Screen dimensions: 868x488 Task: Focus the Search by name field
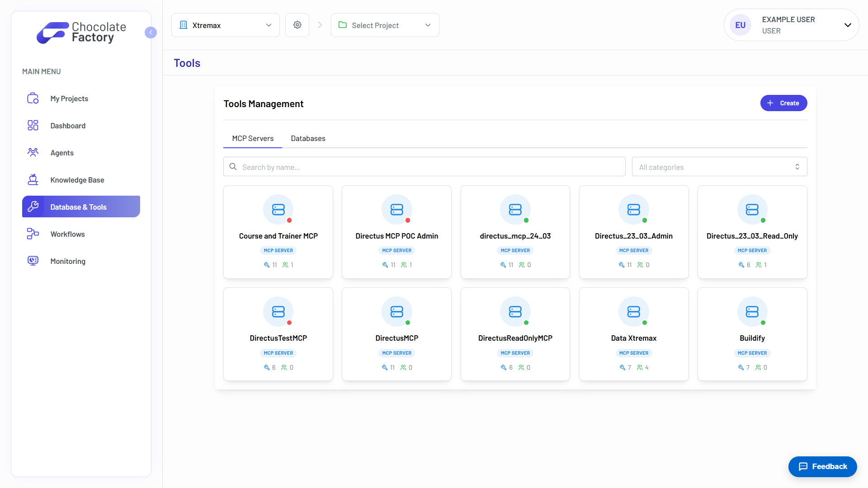coord(425,167)
